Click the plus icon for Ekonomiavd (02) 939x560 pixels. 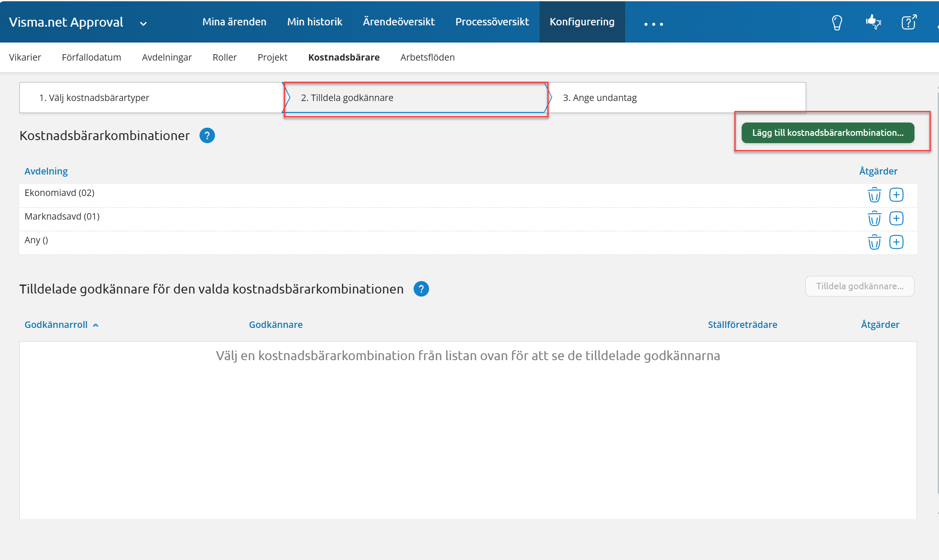tap(896, 195)
